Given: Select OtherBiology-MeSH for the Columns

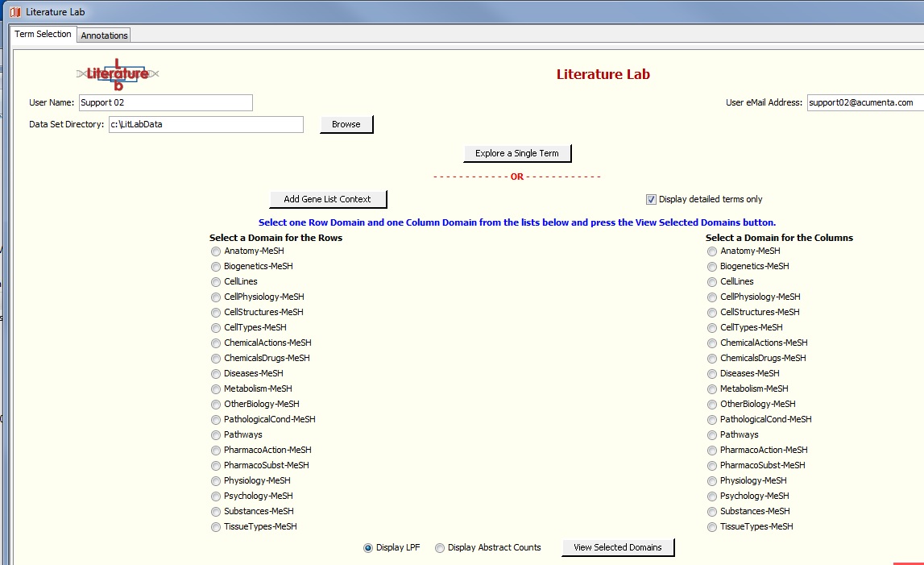Looking at the screenshot, I should (x=712, y=405).
